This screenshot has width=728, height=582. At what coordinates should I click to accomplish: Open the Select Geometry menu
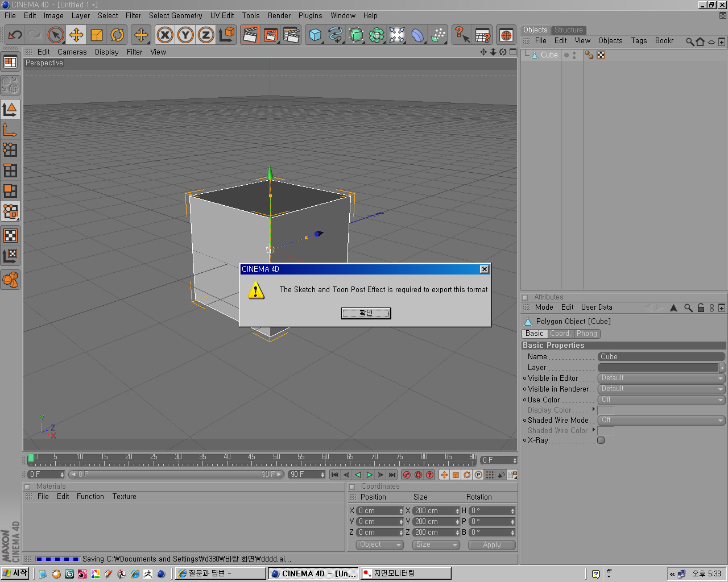(175, 16)
